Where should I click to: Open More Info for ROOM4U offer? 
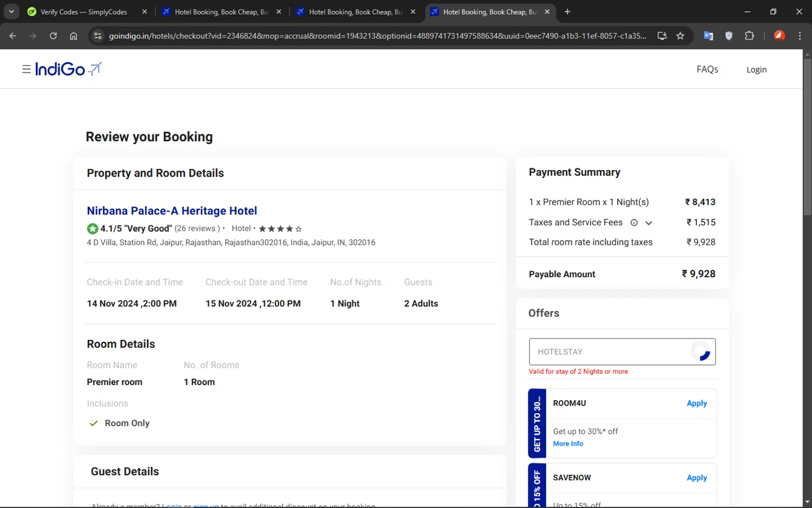coord(568,444)
